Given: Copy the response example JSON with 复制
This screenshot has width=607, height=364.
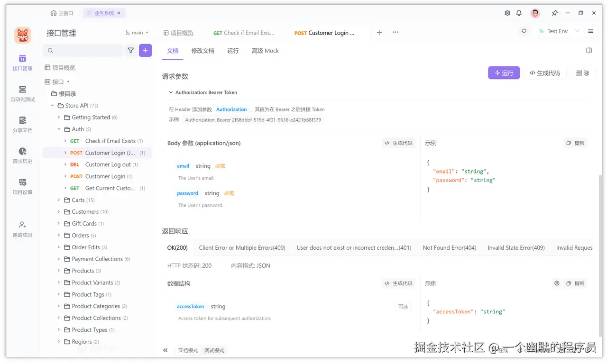Looking at the screenshot, I should pyautogui.click(x=575, y=283).
